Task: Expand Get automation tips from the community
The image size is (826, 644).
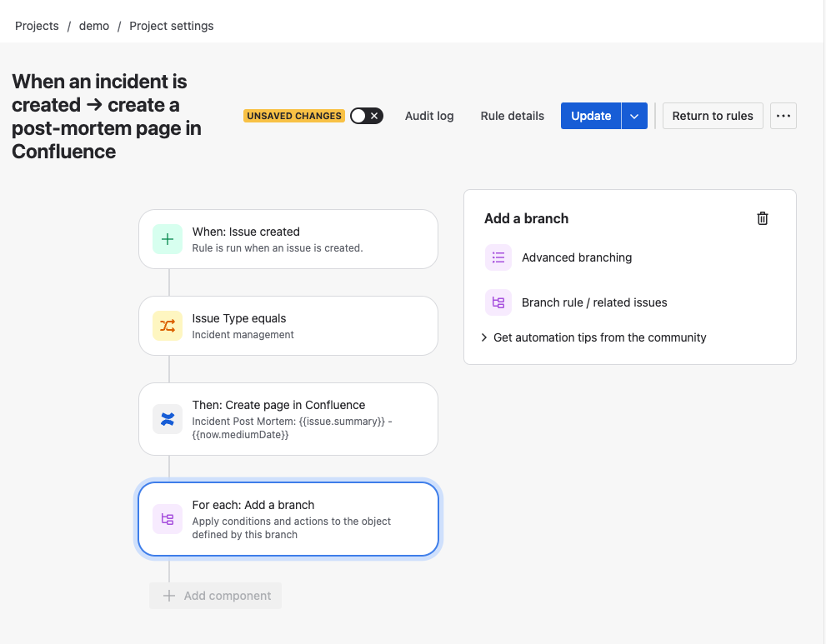Action: coord(594,337)
